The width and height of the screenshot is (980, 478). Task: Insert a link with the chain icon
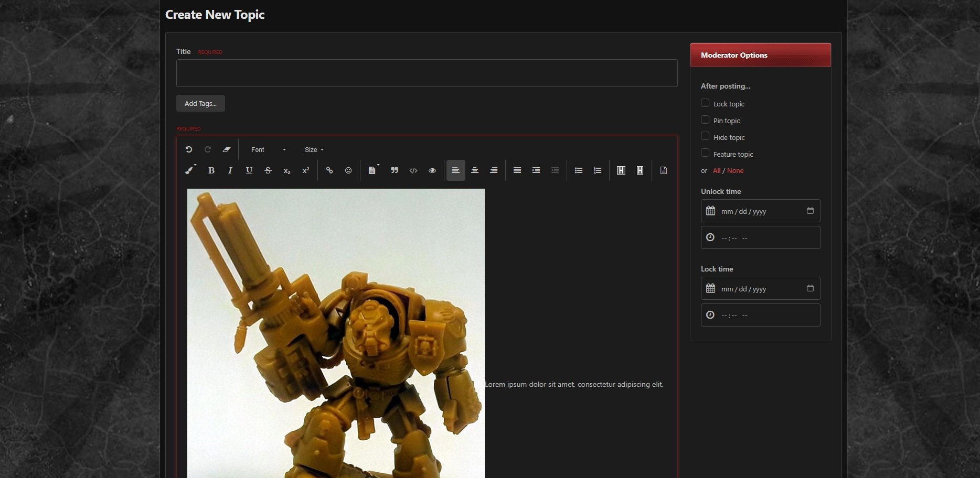click(x=329, y=170)
